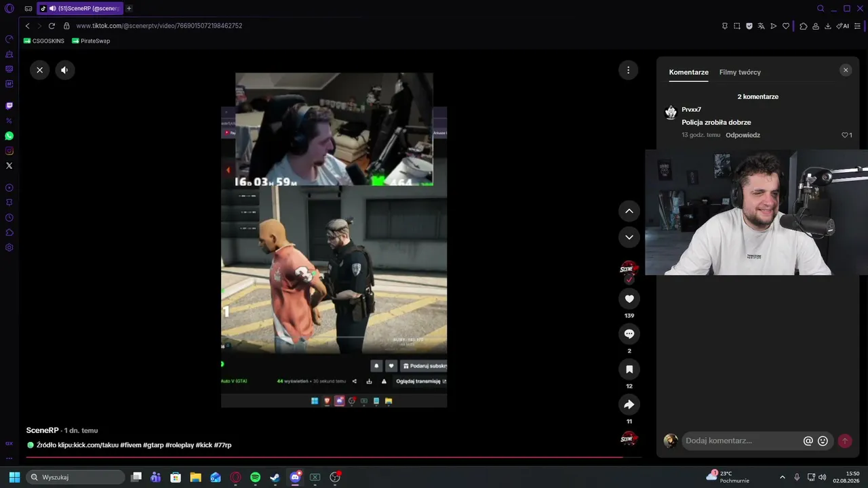
Task: Open X (Twitter) in the sidebar
Action: pos(9,165)
